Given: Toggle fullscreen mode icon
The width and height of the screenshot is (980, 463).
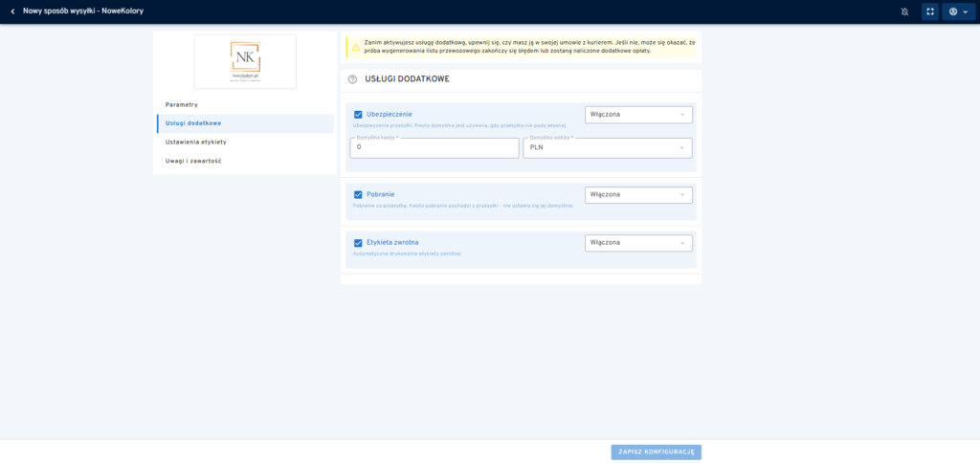Looking at the screenshot, I should point(930,11).
